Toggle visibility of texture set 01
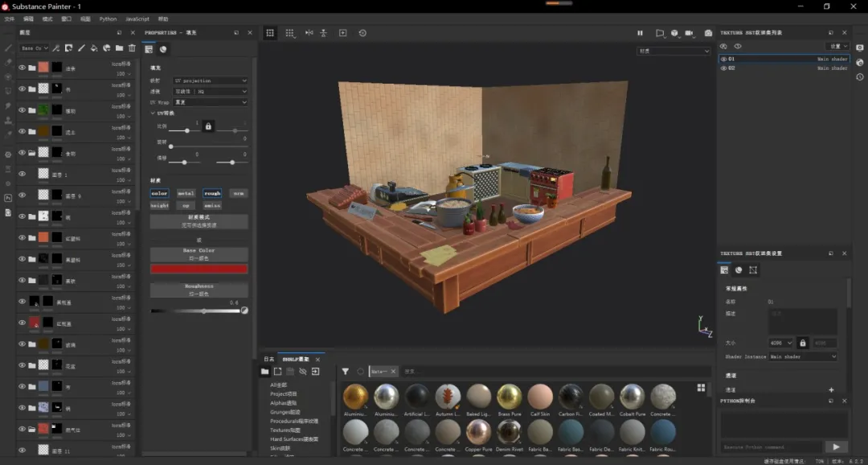Image resolution: width=868 pixels, height=465 pixels. click(x=723, y=59)
